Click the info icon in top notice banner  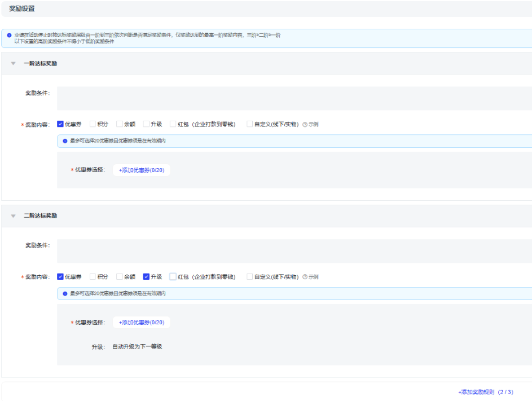pos(9,35)
